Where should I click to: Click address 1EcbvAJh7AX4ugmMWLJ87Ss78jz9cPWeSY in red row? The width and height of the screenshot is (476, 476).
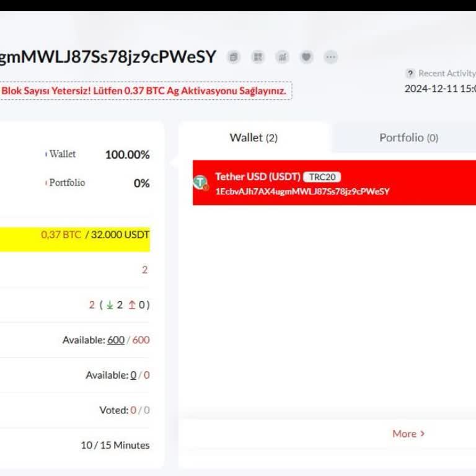302,192
